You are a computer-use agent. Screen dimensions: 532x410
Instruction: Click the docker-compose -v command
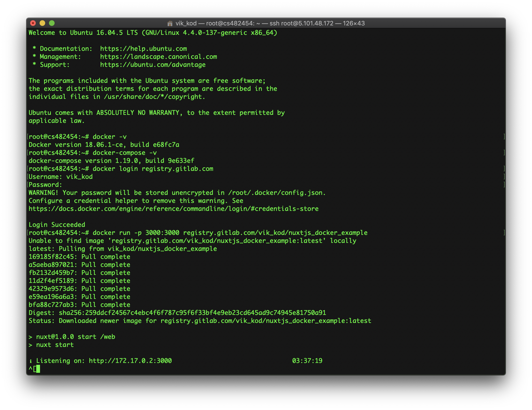coord(125,153)
